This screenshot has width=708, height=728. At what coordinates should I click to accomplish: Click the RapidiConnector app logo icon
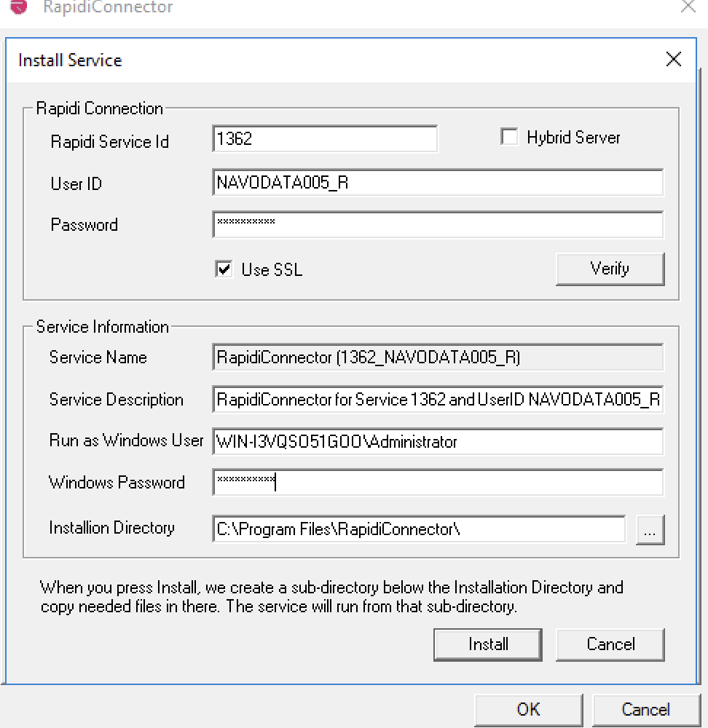19,7
